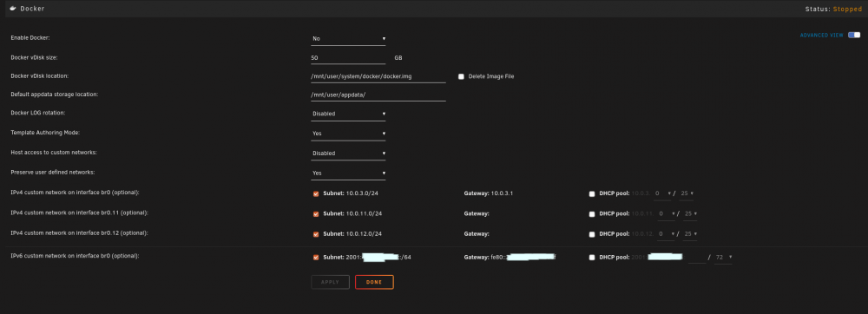Enable DHCP pool for the 10.0.3. network
Viewport: 868px width, 314px height.
(x=592, y=194)
